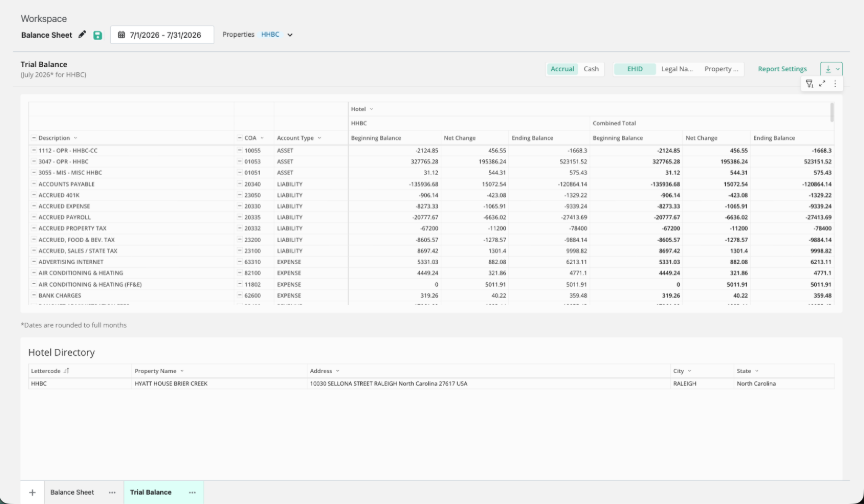Open the Properties HHBC dropdown chevron
864x504 pixels.
point(290,35)
